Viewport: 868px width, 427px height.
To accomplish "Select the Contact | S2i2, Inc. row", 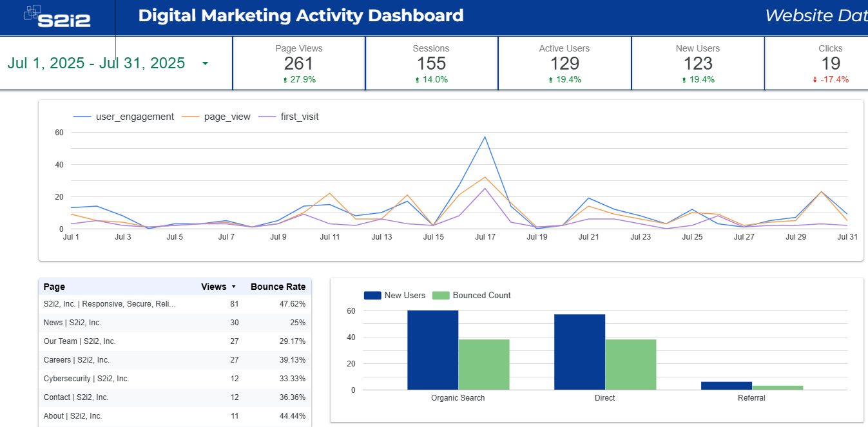I will pos(175,397).
